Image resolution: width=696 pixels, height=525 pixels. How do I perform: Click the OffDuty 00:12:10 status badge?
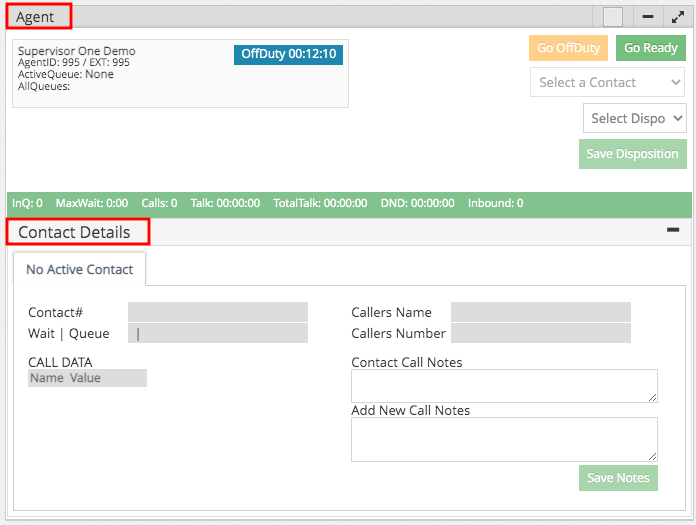click(x=289, y=55)
